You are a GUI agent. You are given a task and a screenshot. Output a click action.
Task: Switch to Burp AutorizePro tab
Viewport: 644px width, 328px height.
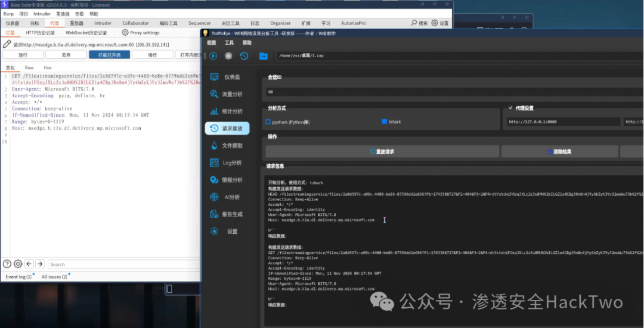coord(354,23)
